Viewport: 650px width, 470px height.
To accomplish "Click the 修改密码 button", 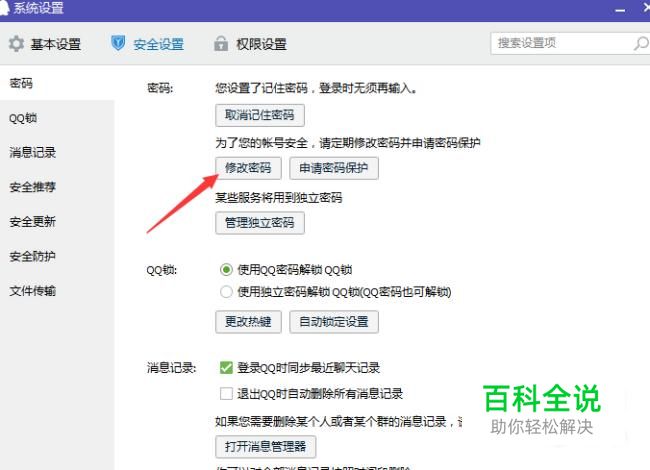I will pos(248,168).
